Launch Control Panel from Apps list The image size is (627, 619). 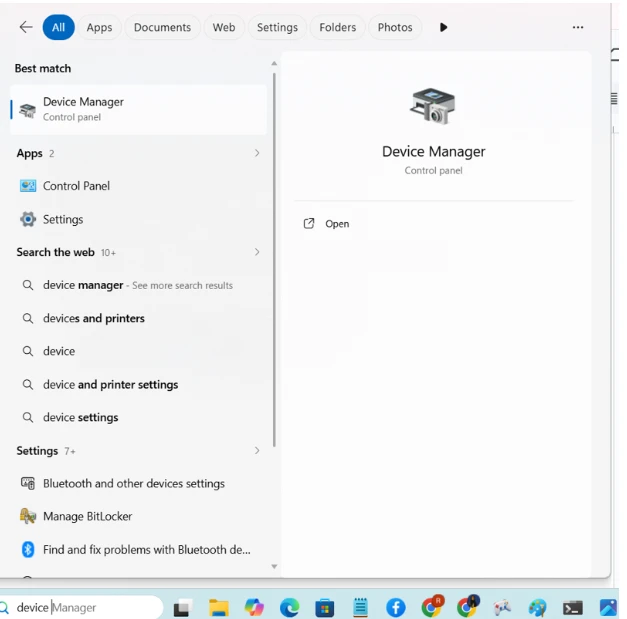tap(138, 186)
